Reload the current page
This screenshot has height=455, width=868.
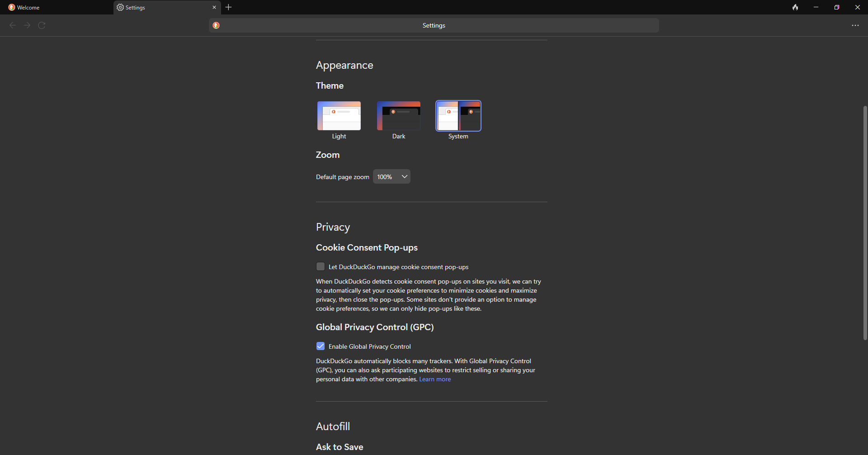tap(42, 25)
